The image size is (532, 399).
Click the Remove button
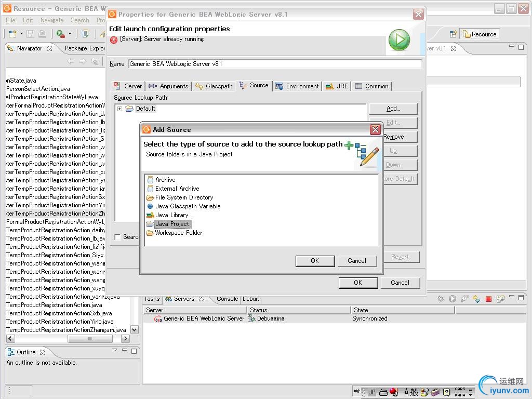401,137
